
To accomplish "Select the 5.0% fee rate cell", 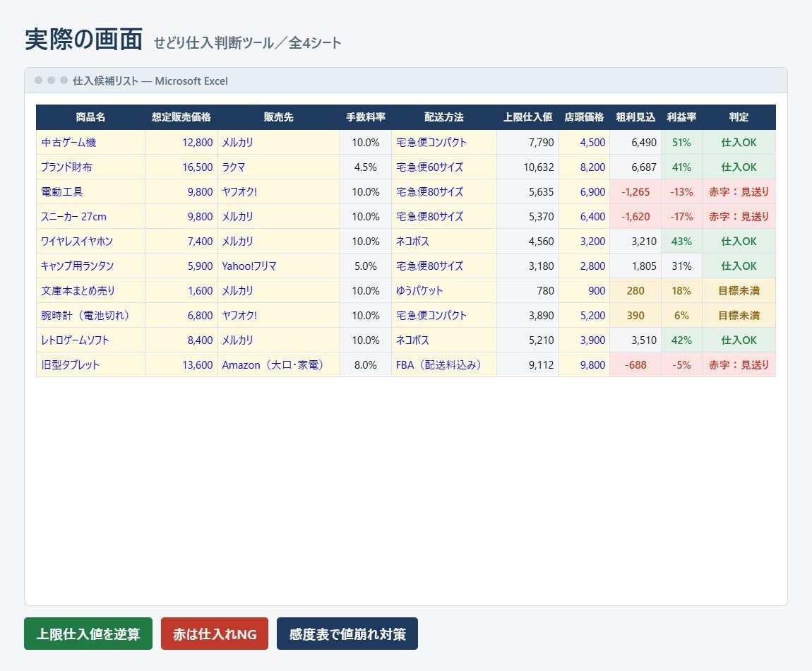I will coord(366,266).
